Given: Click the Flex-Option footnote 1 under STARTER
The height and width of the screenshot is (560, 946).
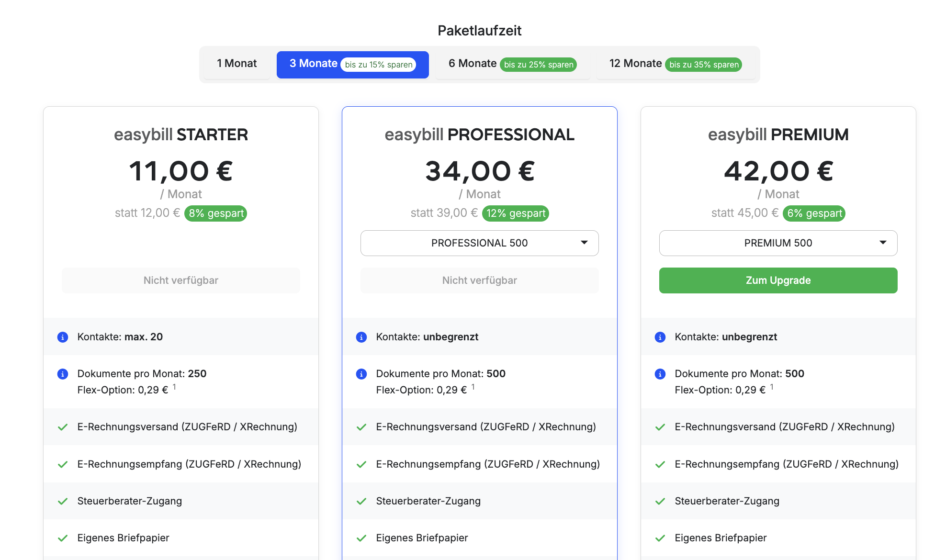Looking at the screenshot, I should 174,387.
